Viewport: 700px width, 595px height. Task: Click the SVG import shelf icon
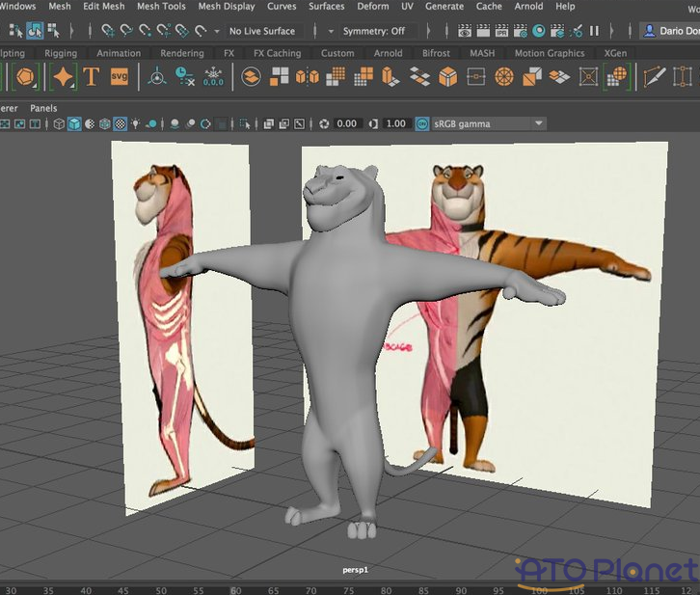point(120,76)
